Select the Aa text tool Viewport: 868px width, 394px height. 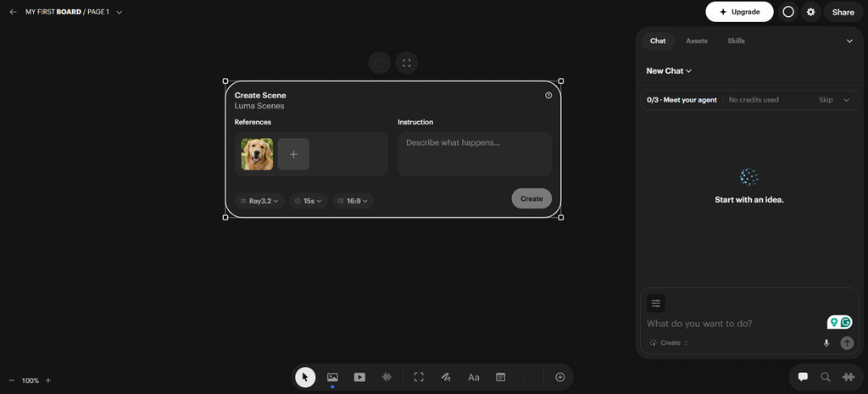click(473, 377)
